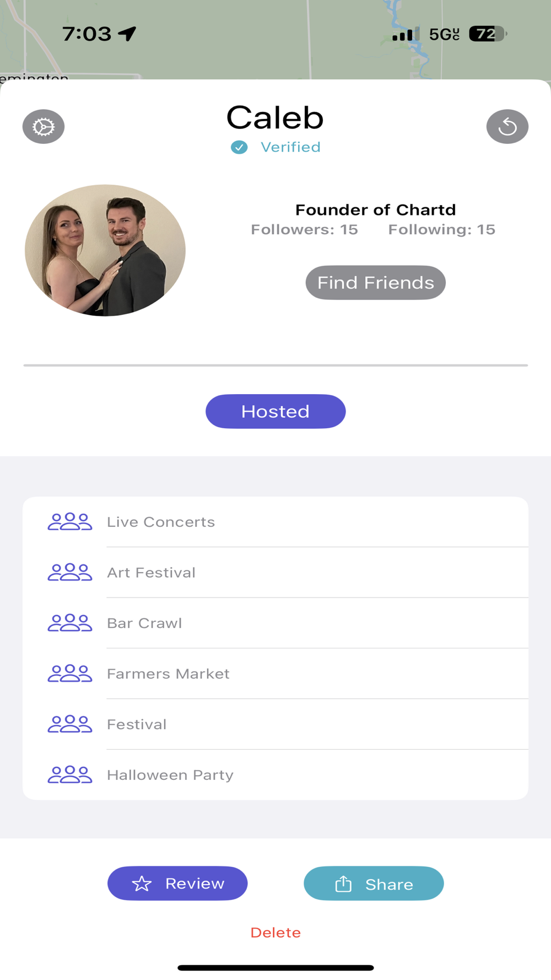Tap the blue verified checkmark badge
Viewport: 551px width, 980px height.
pyautogui.click(x=239, y=147)
